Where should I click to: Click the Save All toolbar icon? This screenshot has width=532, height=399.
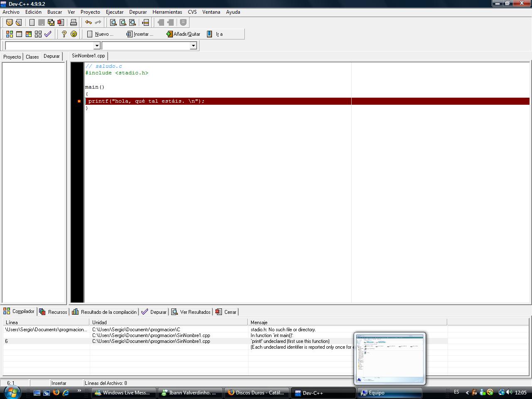[51, 22]
